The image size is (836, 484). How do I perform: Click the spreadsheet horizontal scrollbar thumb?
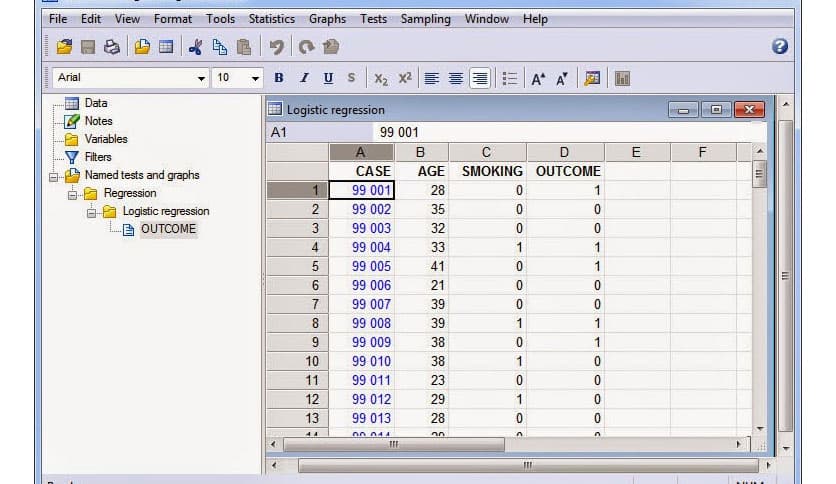coord(393,444)
